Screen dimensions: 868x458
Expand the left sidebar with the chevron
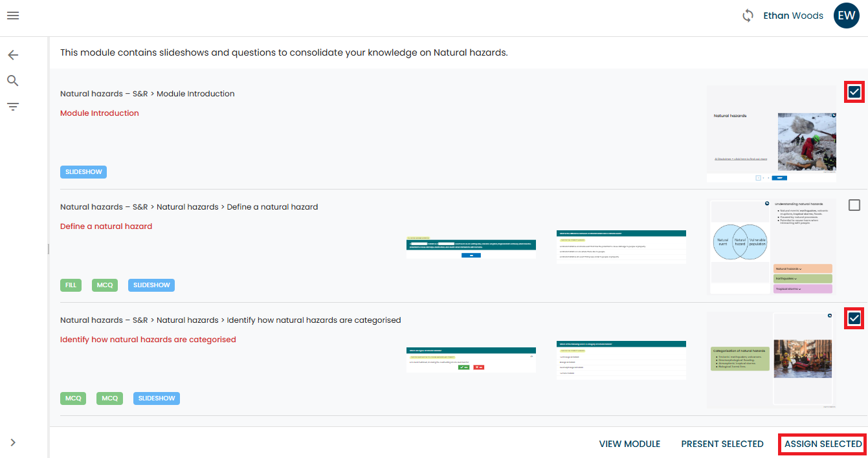pyautogui.click(x=13, y=442)
